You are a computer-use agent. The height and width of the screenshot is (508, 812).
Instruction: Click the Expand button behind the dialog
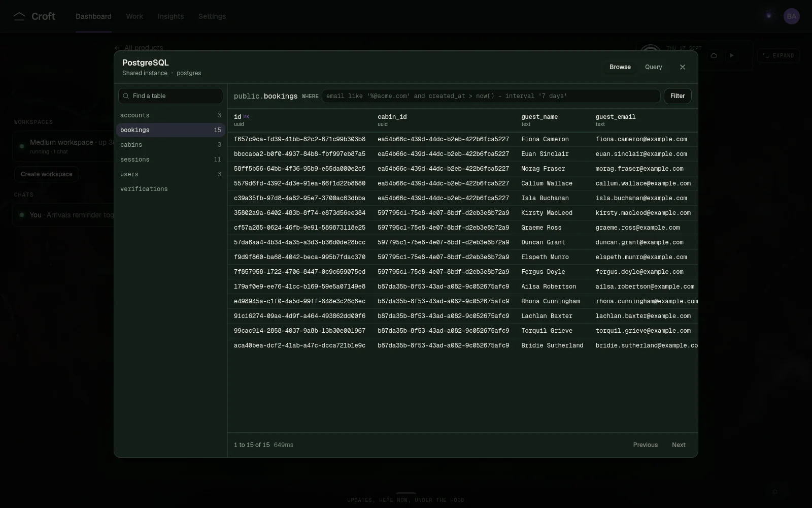tap(779, 55)
